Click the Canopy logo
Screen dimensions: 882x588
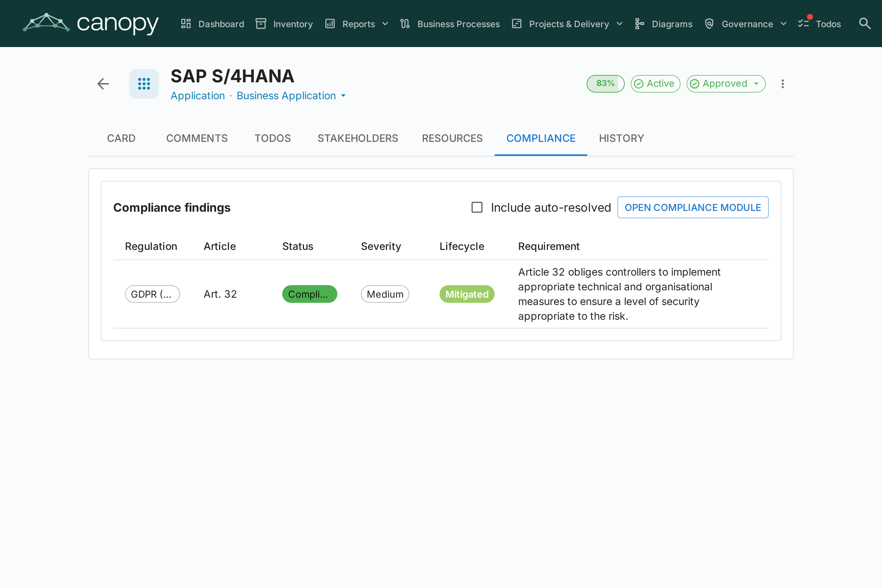(x=91, y=24)
